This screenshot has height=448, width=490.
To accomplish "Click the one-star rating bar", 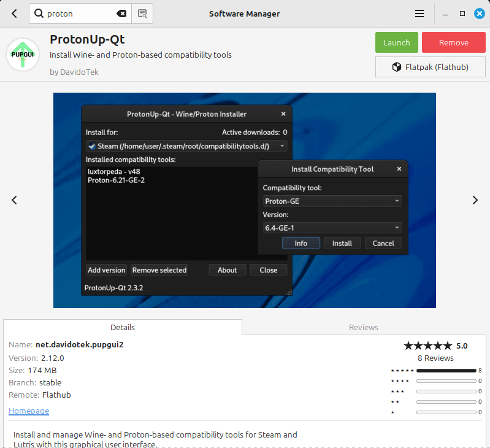I will [446, 412].
